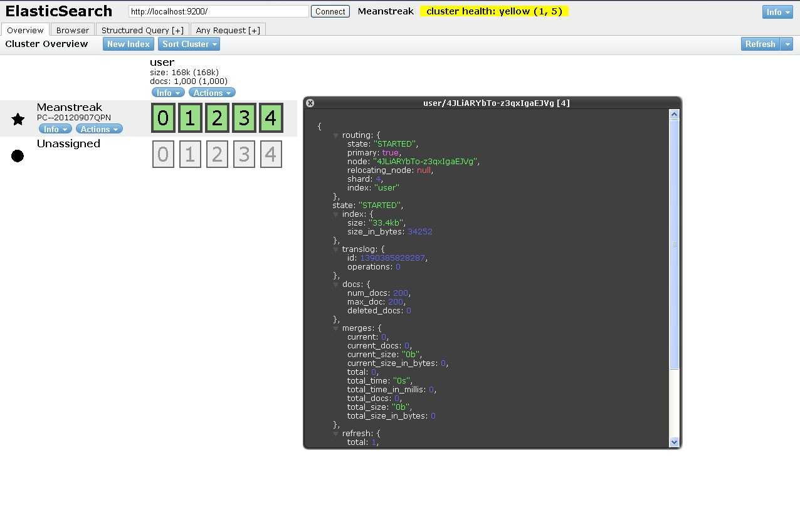The height and width of the screenshot is (532, 800).
Task: Open shard 0 on Meanstreak node
Action: 163,118
